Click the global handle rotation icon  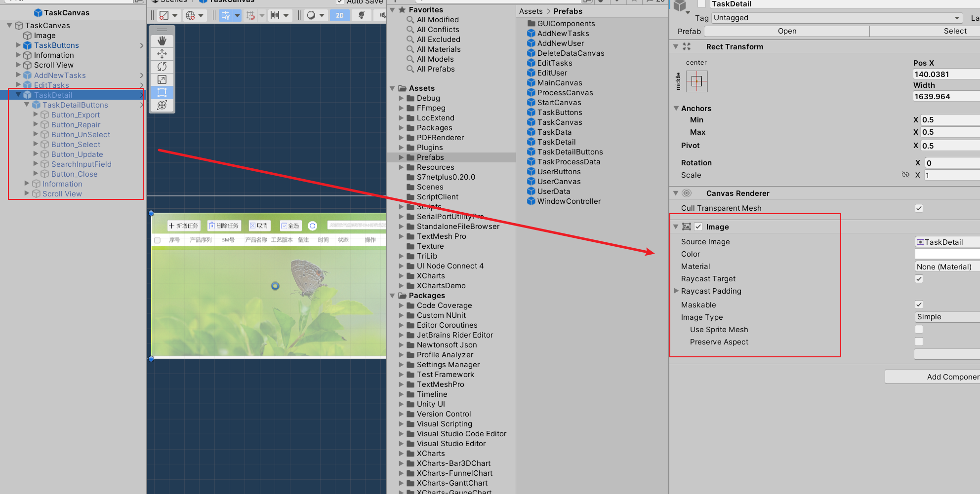(x=190, y=15)
